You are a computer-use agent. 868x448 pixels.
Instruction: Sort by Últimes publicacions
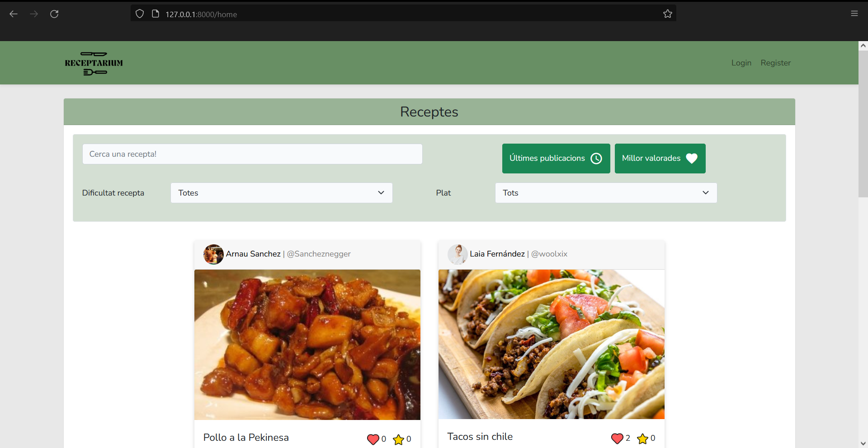556,159
